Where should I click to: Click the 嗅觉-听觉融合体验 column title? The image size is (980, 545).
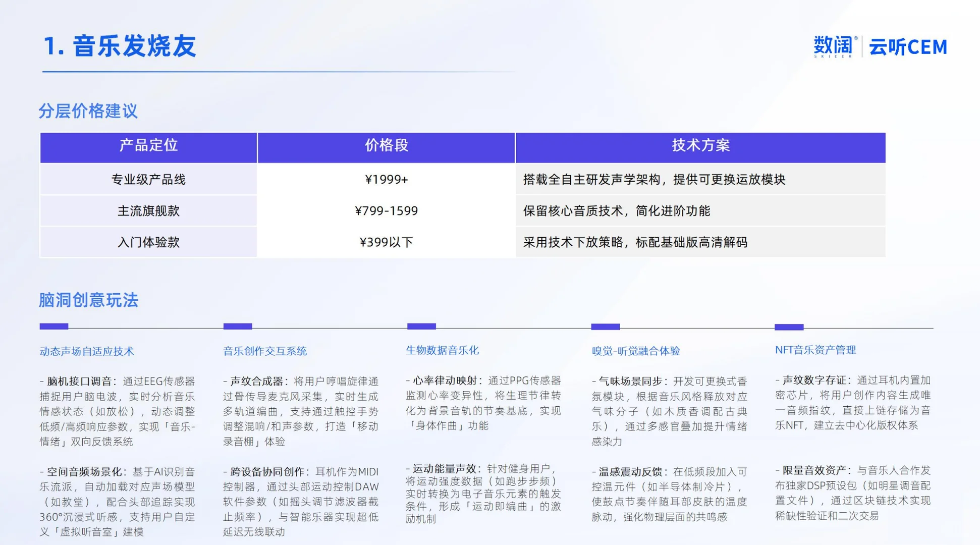pos(636,351)
